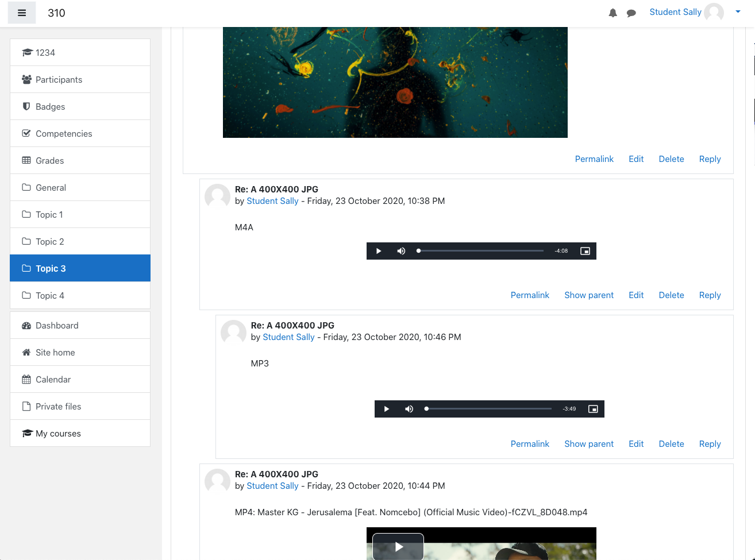Screen dimensions: 755x560
Task: Click the Badges shield icon
Action: coord(26,106)
